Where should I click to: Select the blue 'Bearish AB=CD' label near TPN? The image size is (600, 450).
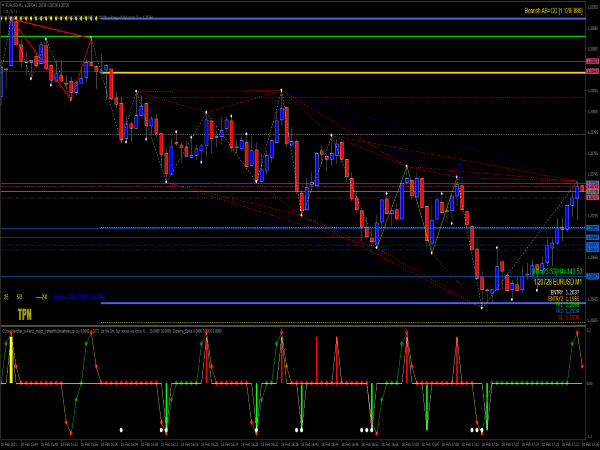[80, 297]
